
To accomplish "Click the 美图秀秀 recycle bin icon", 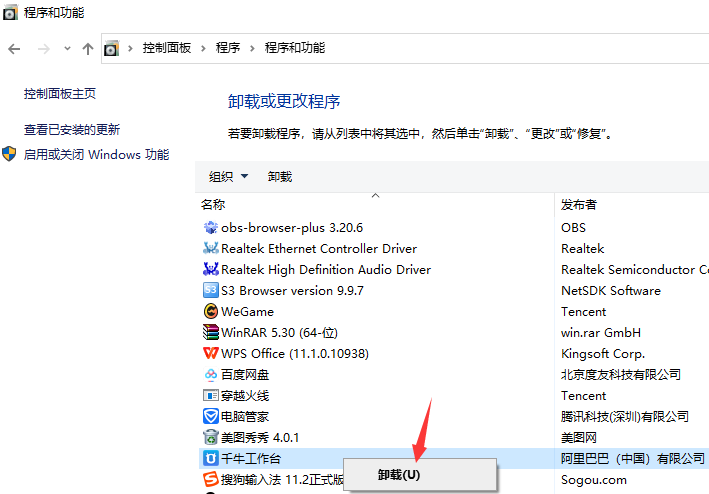I will (x=211, y=437).
